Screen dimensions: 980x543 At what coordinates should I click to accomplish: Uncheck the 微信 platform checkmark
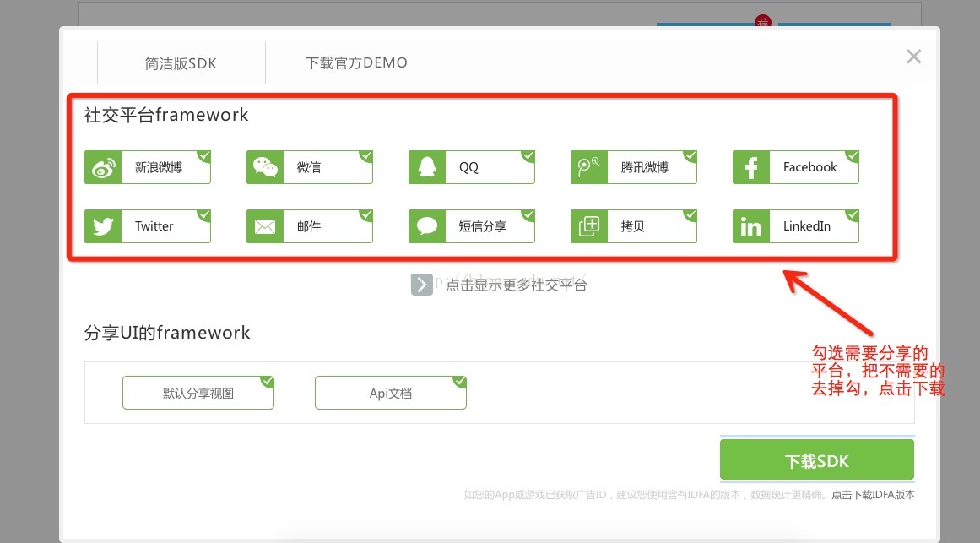366,156
